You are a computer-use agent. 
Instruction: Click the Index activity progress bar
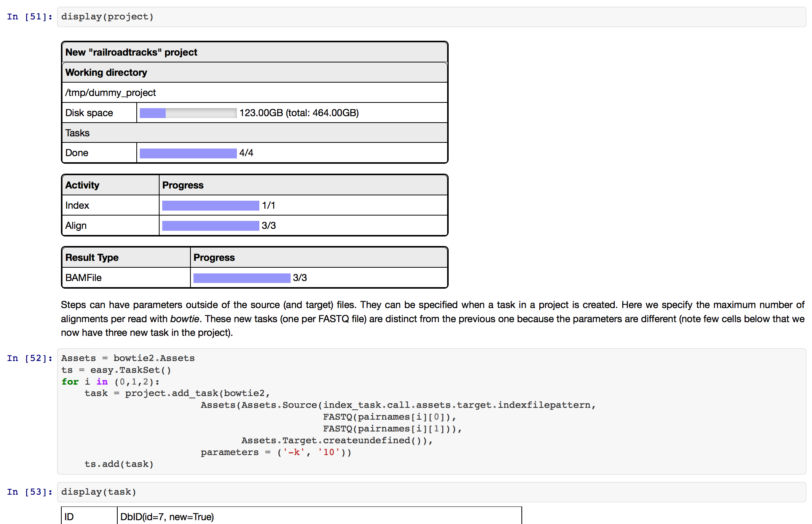(x=210, y=206)
